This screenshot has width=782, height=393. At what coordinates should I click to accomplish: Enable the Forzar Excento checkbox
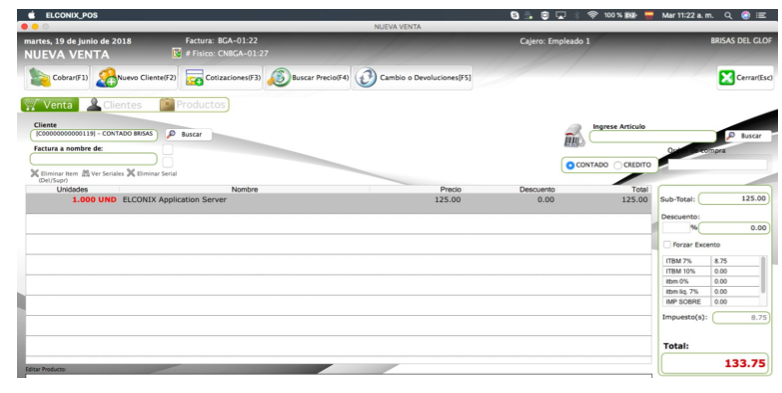pos(667,245)
